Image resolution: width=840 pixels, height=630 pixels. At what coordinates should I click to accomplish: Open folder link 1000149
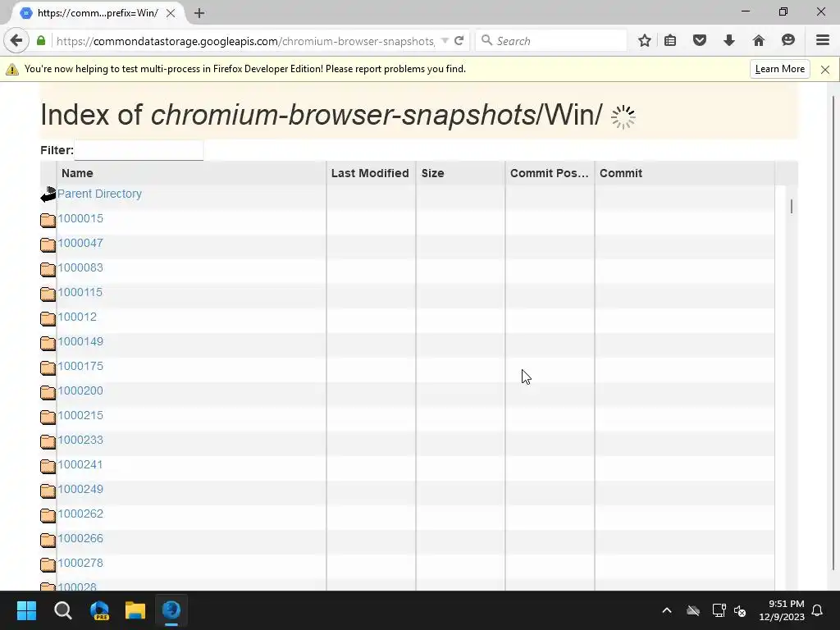[80, 342]
